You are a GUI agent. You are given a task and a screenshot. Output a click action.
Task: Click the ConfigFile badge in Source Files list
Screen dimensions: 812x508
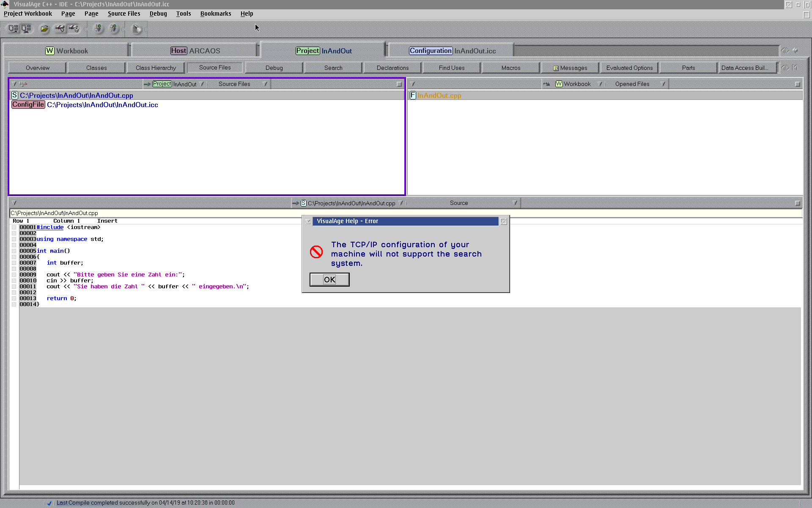28,105
